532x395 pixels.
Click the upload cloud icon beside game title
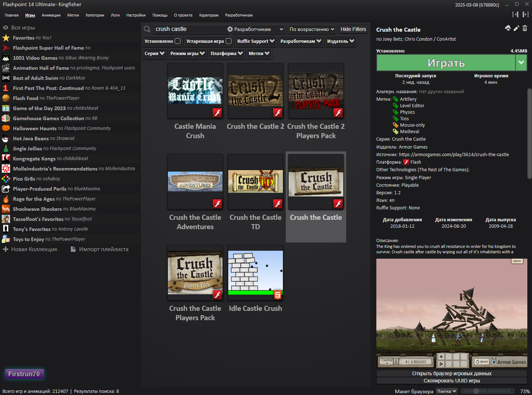coord(508,28)
